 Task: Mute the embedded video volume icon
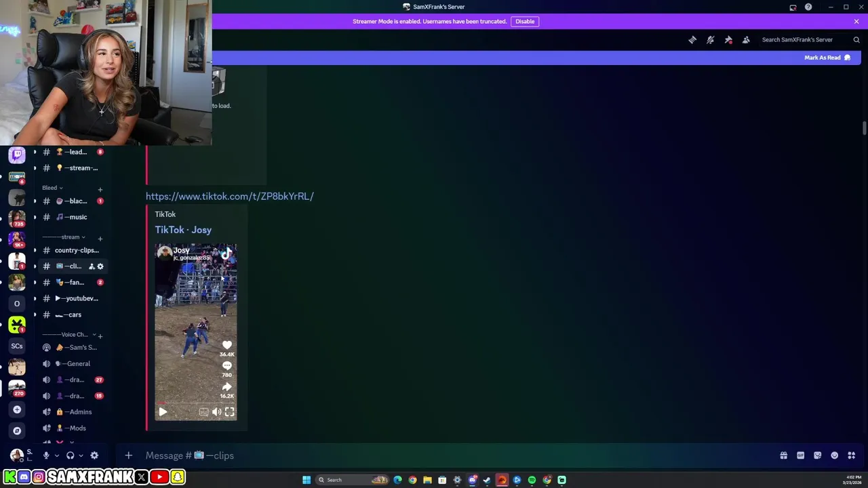point(216,411)
